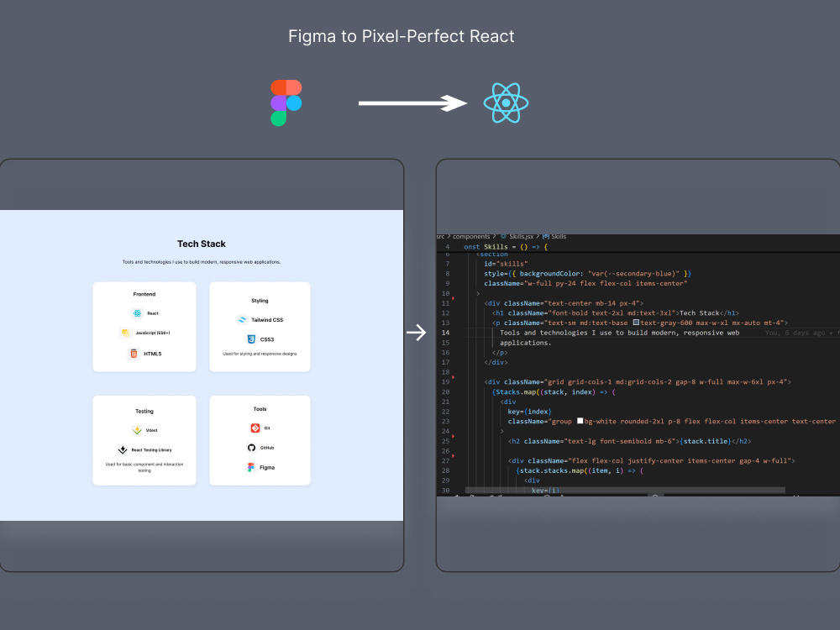Click the Tools card title

tap(260, 409)
